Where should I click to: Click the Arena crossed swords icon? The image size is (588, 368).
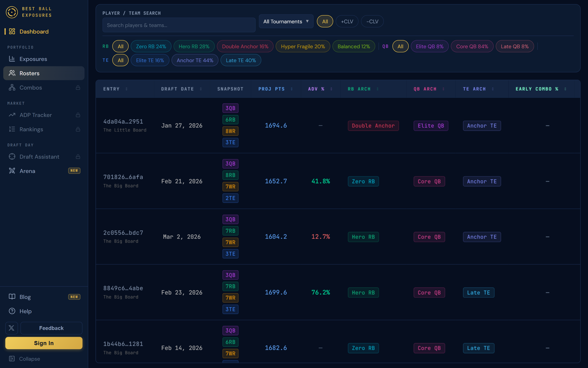[x=12, y=171]
